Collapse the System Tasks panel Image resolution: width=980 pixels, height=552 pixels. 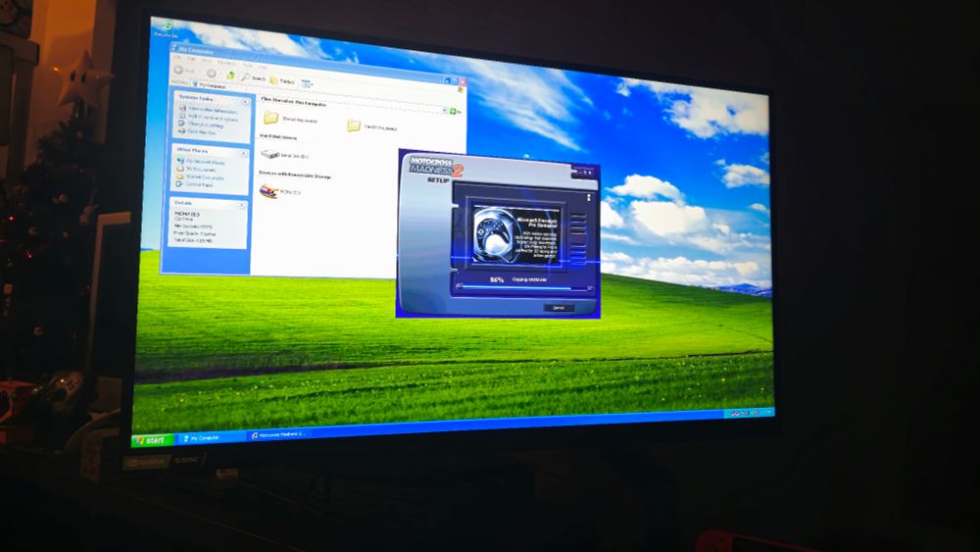click(245, 102)
